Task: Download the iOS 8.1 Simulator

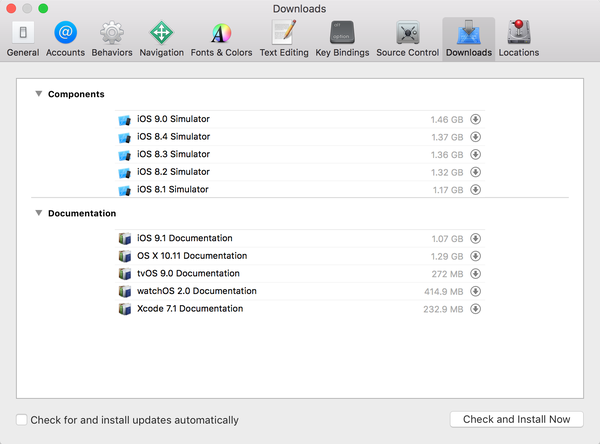Action: pyautogui.click(x=475, y=190)
